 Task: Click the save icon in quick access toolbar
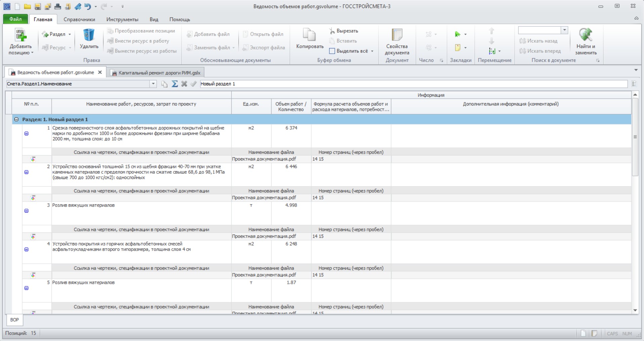pyautogui.click(x=38, y=6)
